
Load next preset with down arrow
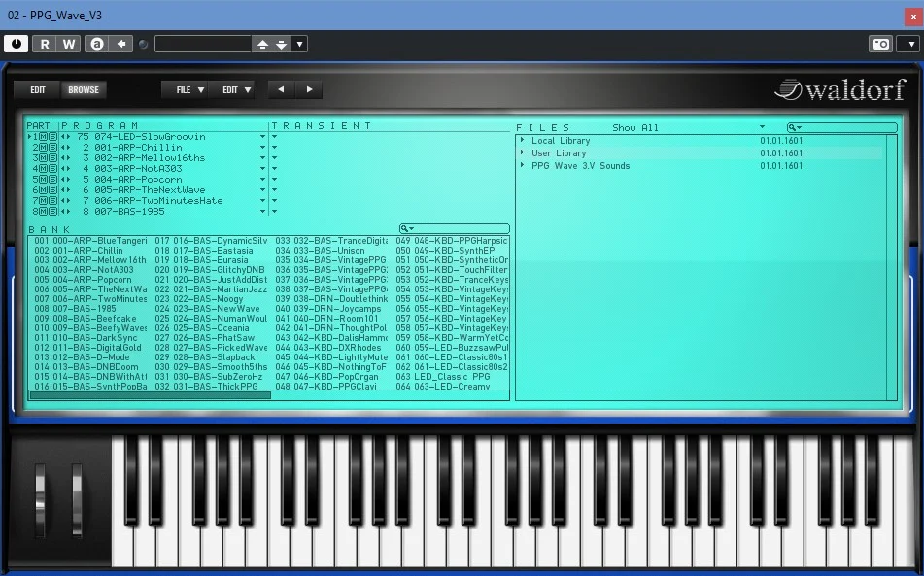282,44
